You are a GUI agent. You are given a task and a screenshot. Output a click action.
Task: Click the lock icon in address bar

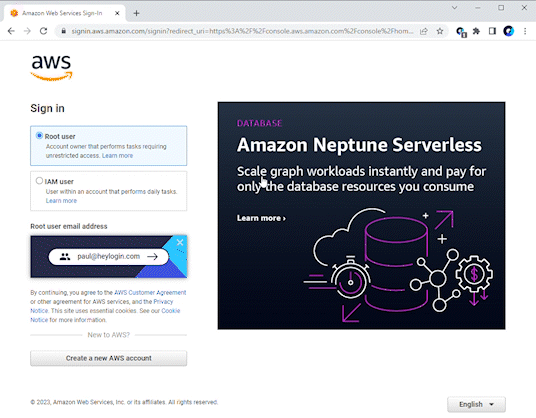63,31
